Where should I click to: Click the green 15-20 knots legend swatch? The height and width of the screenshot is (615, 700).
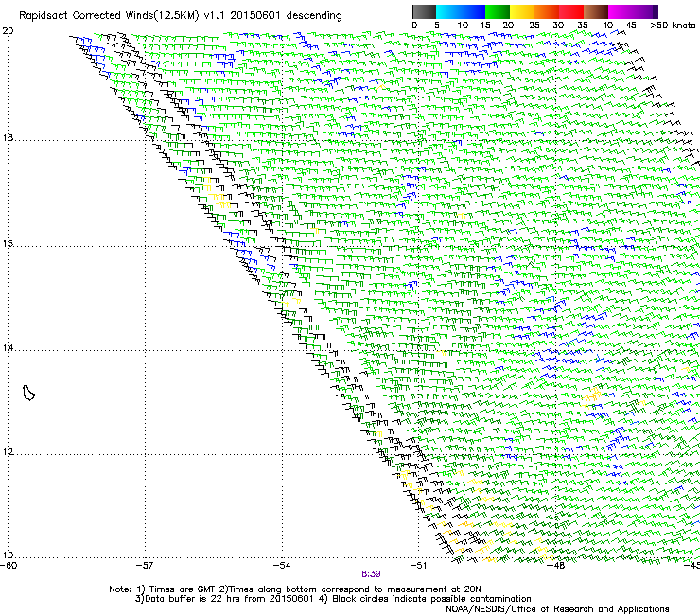[x=498, y=11]
